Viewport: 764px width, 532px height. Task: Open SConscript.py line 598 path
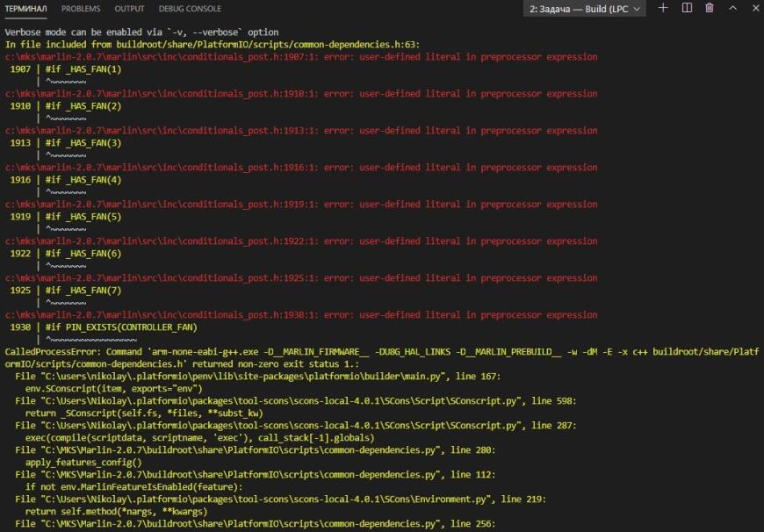[295, 401]
